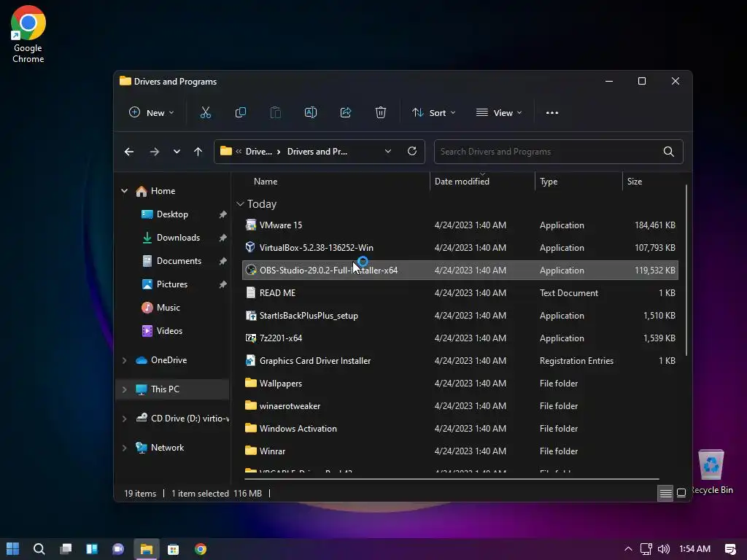Open Downloads in the navigation pane
This screenshot has height=560, width=747.
(178, 238)
